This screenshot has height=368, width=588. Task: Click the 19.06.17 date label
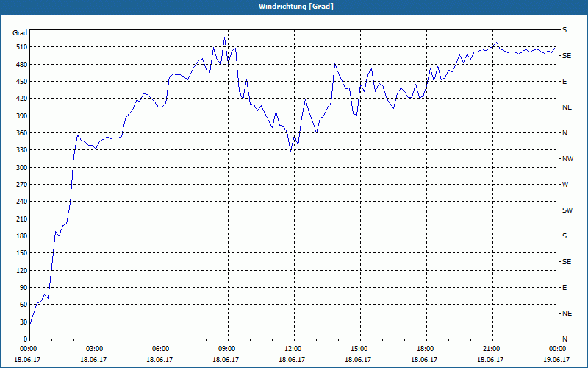556,359
